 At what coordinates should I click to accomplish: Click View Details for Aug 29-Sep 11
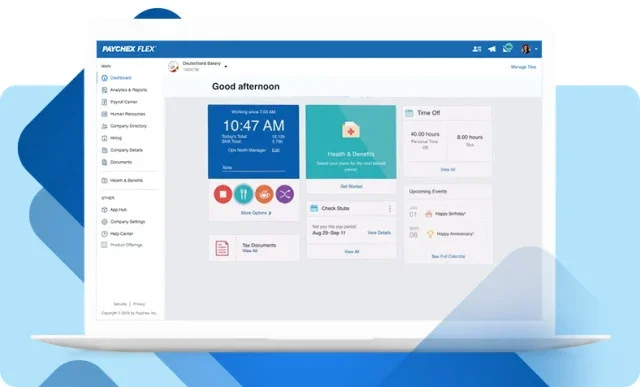[x=379, y=233]
